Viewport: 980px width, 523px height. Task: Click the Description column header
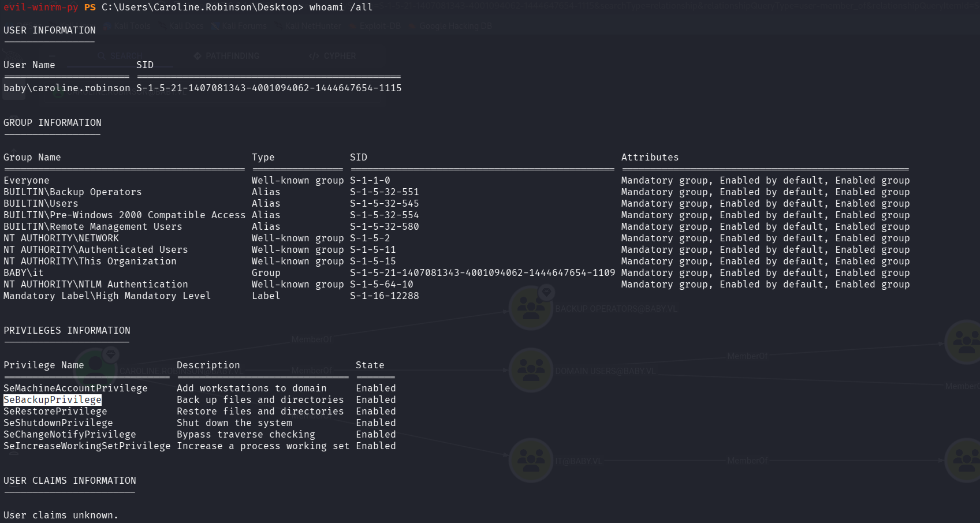click(208, 365)
